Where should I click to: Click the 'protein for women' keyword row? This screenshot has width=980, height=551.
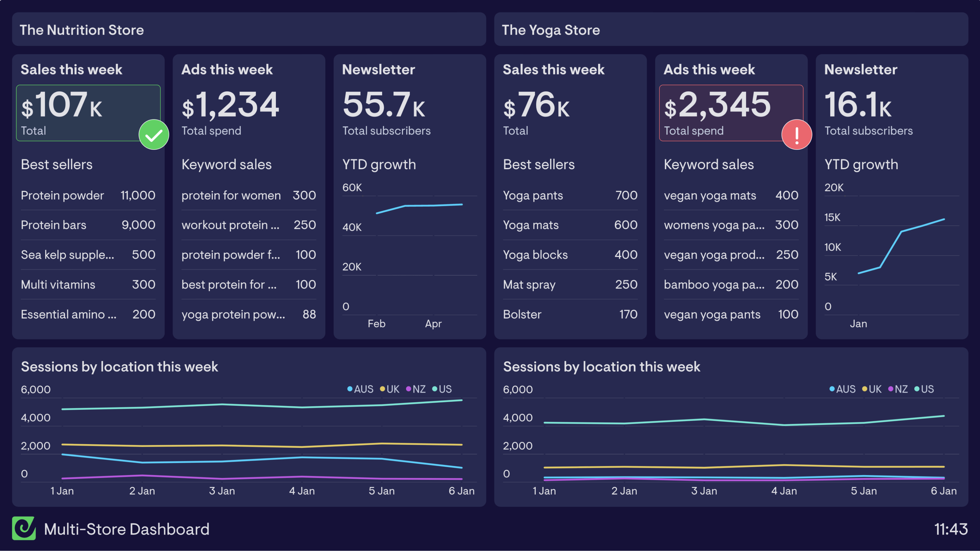[248, 195]
